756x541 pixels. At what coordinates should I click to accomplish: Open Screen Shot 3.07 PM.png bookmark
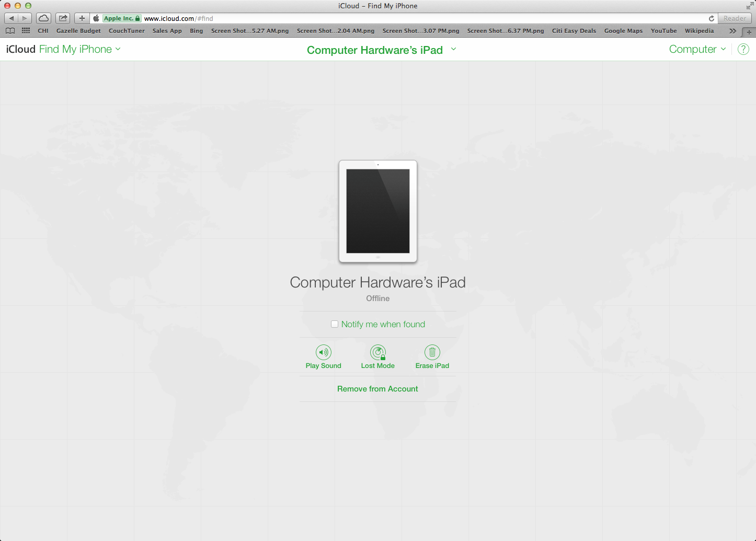(x=421, y=31)
